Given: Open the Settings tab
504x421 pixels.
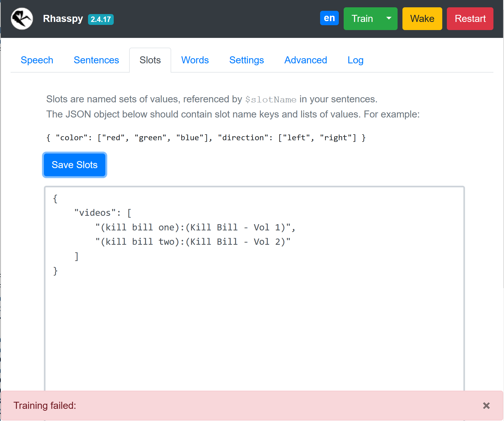Looking at the screenshot, I should pos(246,60).
